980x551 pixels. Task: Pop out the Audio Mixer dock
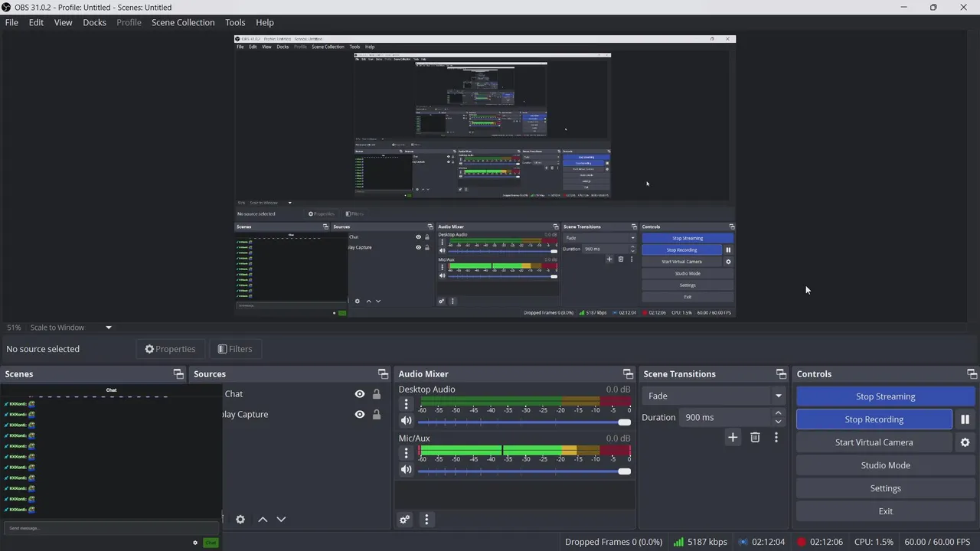(x=628, y=374)
